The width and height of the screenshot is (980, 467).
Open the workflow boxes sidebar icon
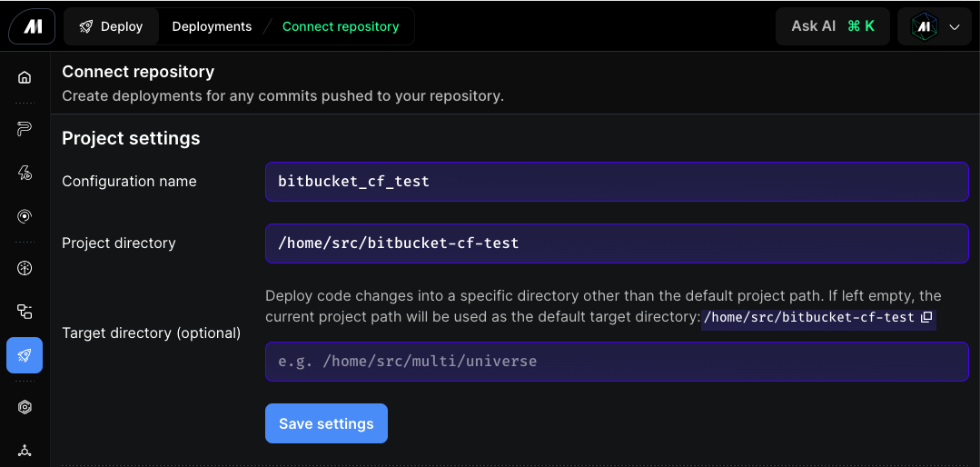tap(25, 312)
